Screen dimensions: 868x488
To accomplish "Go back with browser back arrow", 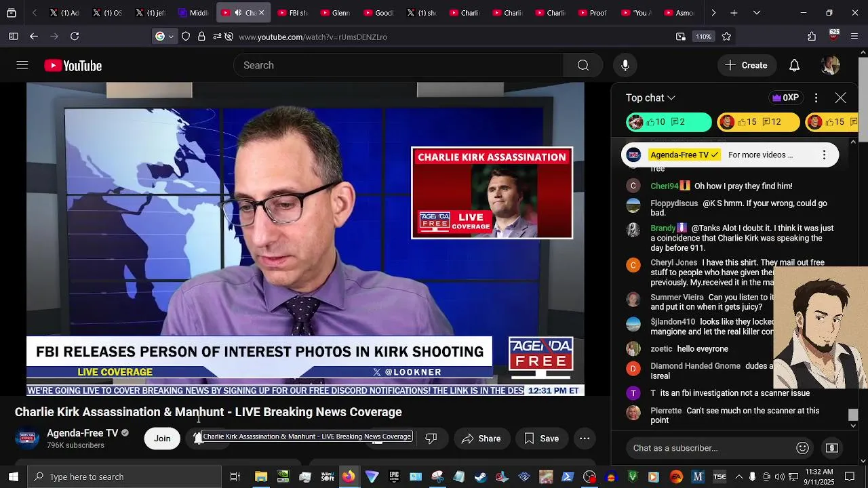I will 34,37.
